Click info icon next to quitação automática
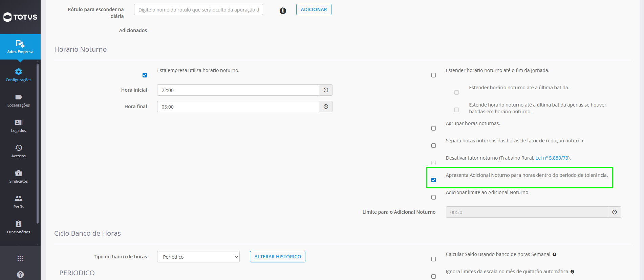Image resolution: width=644 pixels, height=280 pixels. tap(572, 272)
